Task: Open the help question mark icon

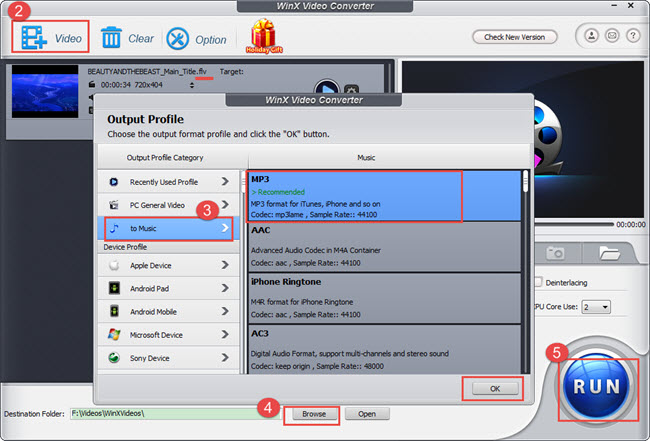Action: tap(633, 36)
